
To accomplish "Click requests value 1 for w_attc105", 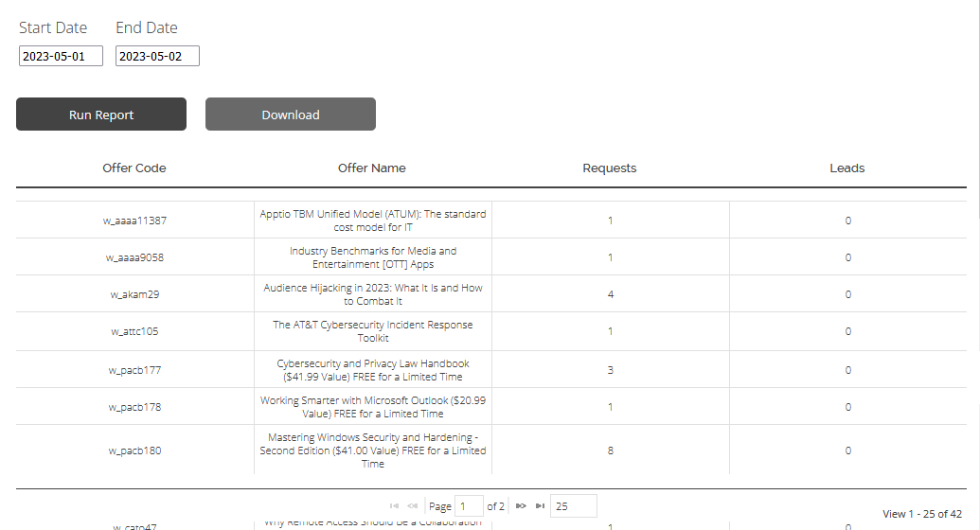I will coord(611,330).
